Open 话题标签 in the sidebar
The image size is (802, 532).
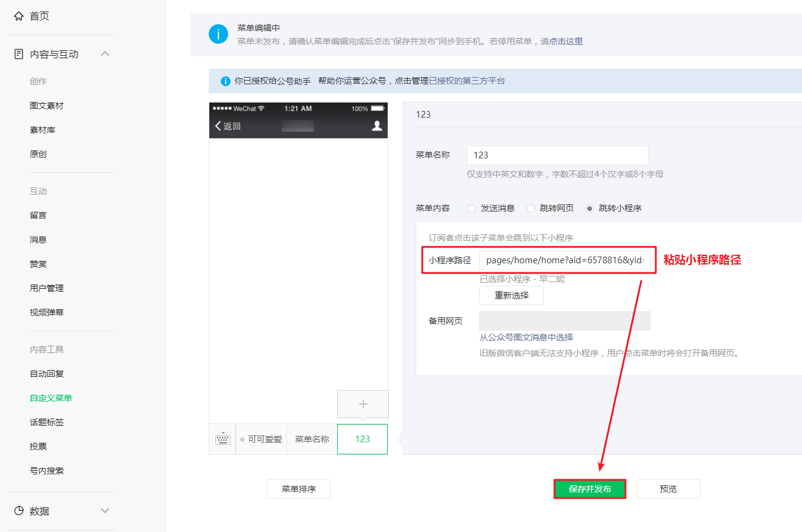tap(47, 422)
